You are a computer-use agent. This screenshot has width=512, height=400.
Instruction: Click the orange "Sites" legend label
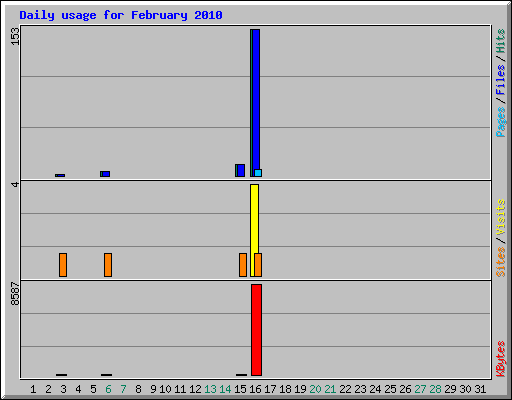[500, 262]
